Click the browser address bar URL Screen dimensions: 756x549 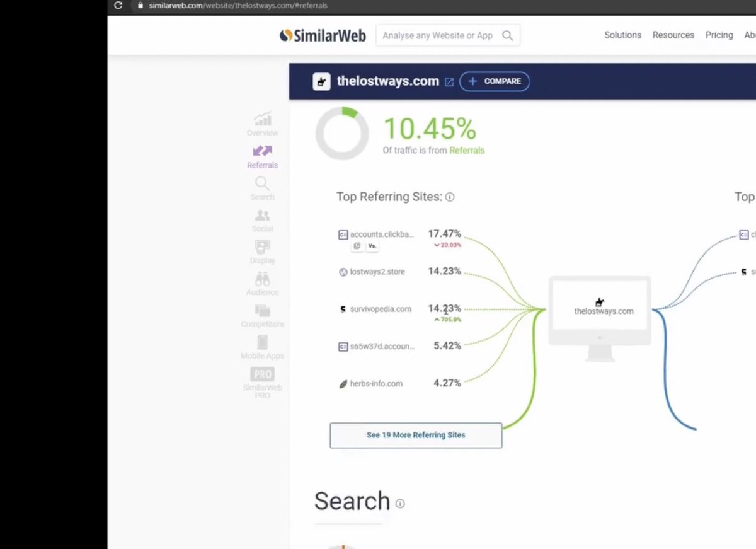coord(238,6)
